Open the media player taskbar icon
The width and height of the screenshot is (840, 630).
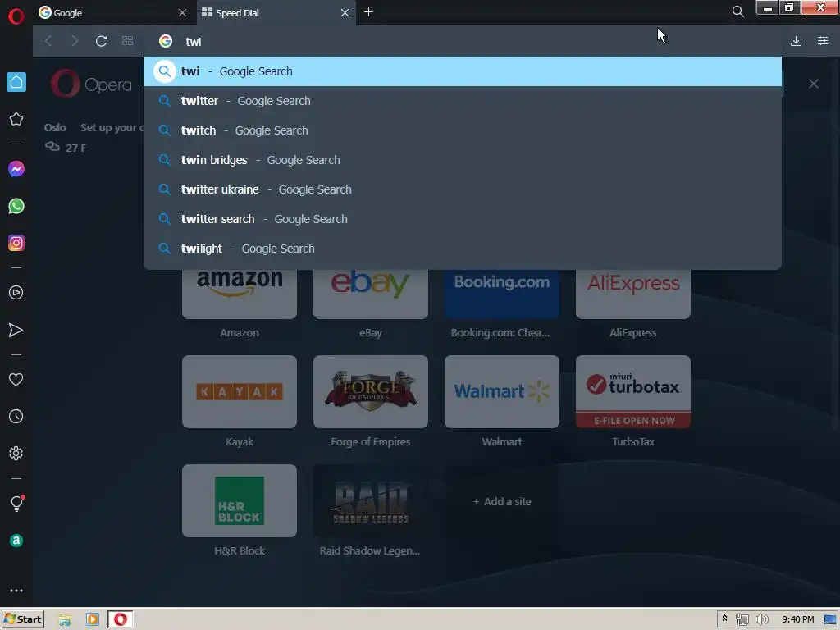[x=92, y=620]
